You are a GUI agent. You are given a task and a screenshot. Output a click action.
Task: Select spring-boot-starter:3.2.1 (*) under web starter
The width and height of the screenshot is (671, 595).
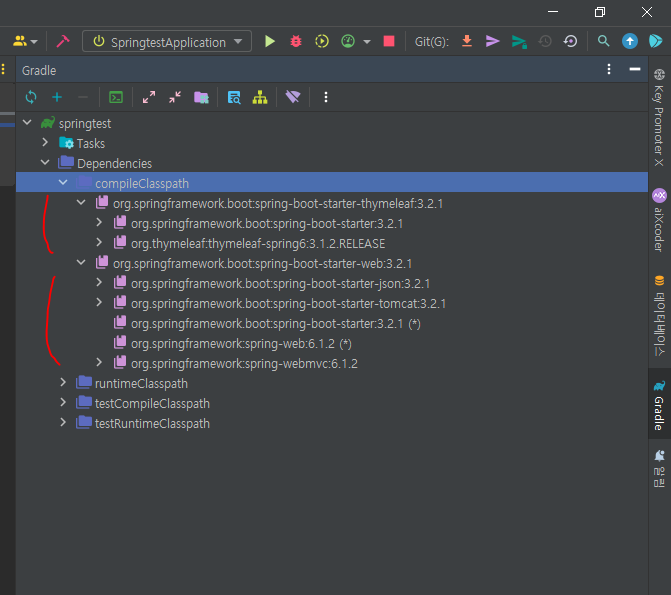(332, 324)
